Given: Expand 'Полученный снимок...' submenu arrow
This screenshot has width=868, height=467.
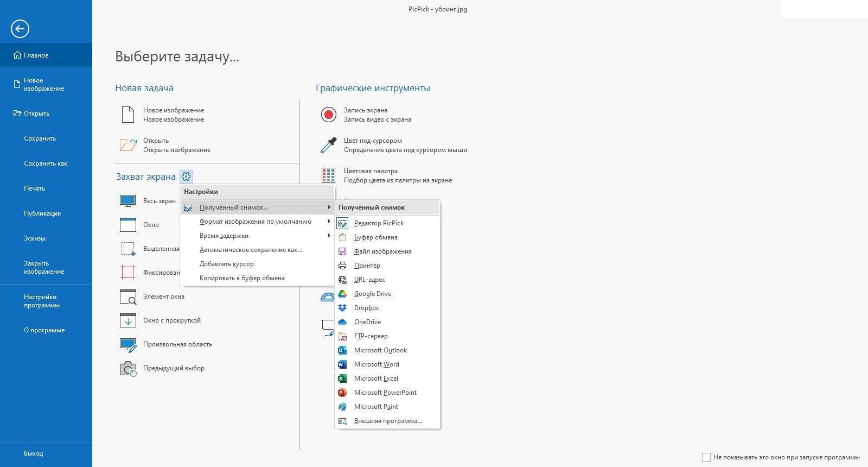Looking at the screenshot, I should click(329, 207).
